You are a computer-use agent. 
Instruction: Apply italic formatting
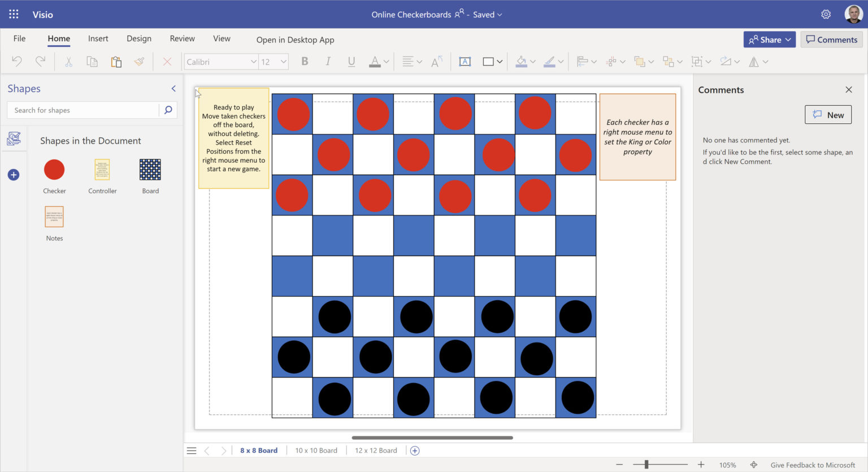click(328, 61)
